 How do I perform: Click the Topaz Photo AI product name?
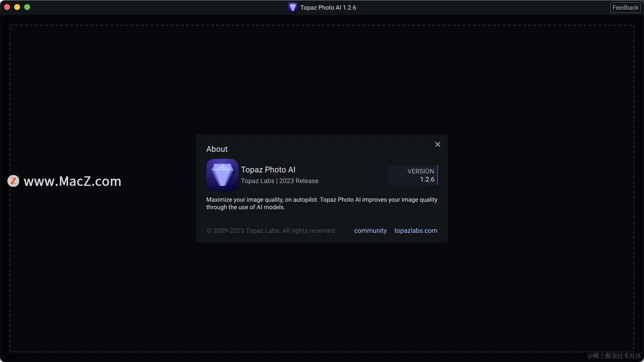click(268, 170)
